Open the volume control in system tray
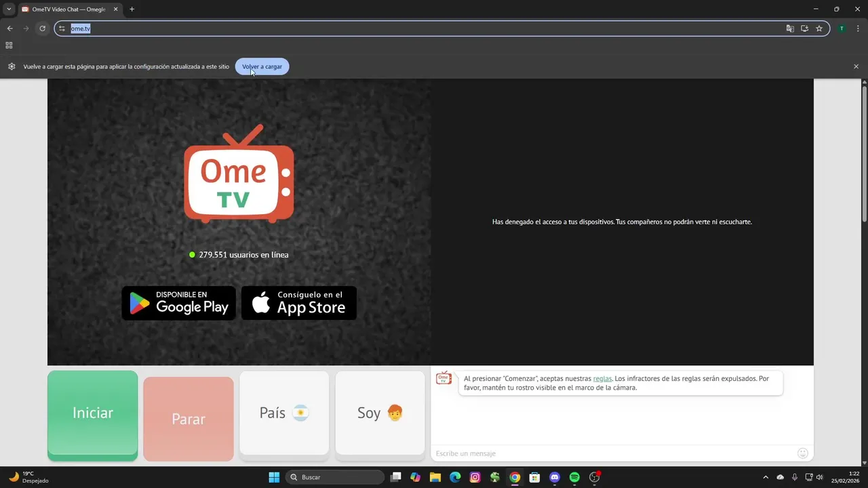Image resolution: width=868 pixels, height=488 pixels. click(820, 477)
